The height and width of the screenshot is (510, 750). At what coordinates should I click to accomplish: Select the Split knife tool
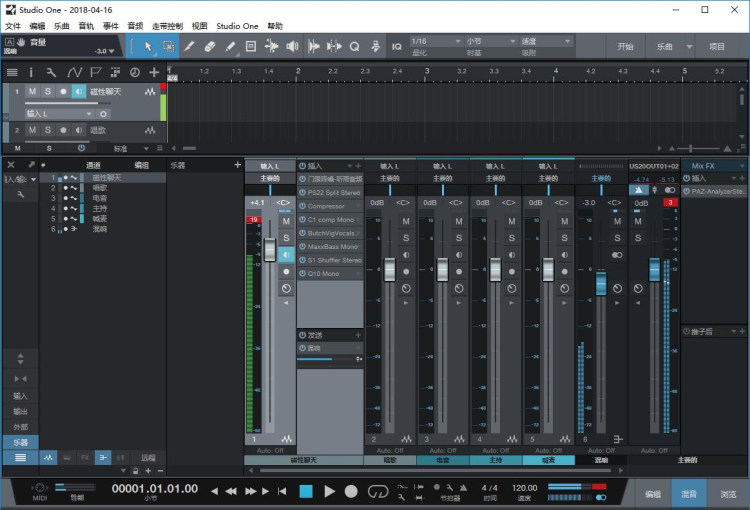pyautogui.click(x=189, y=46)
